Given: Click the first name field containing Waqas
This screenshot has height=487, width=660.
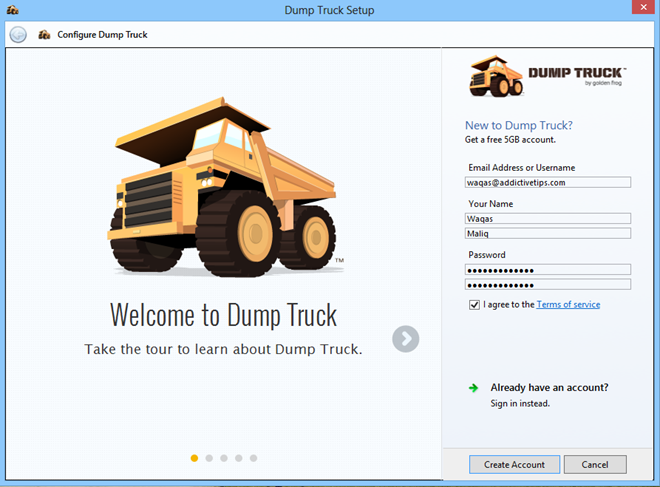Looking at the screenshot, I should tap(548, 218).
